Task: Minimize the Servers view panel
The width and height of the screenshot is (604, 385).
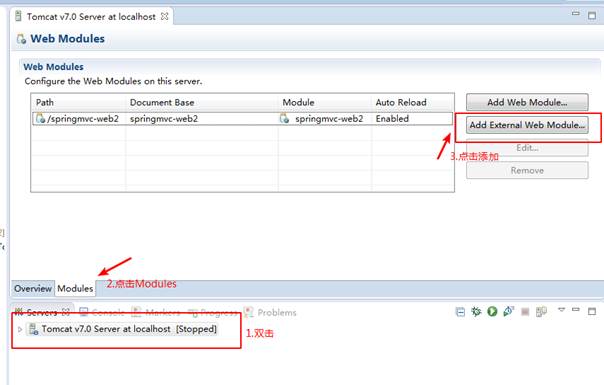Action: pos(576,309)
